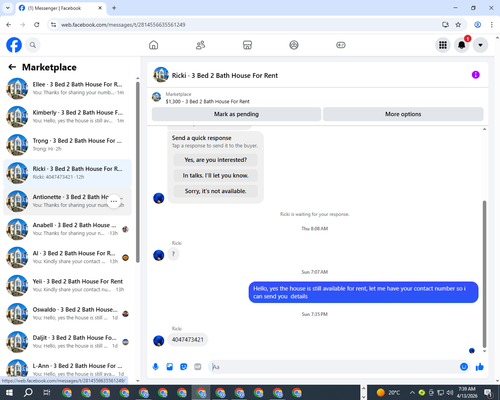The image size is (500, 400).
Task: Open Yeli conversation
Action: pos(67,286)
